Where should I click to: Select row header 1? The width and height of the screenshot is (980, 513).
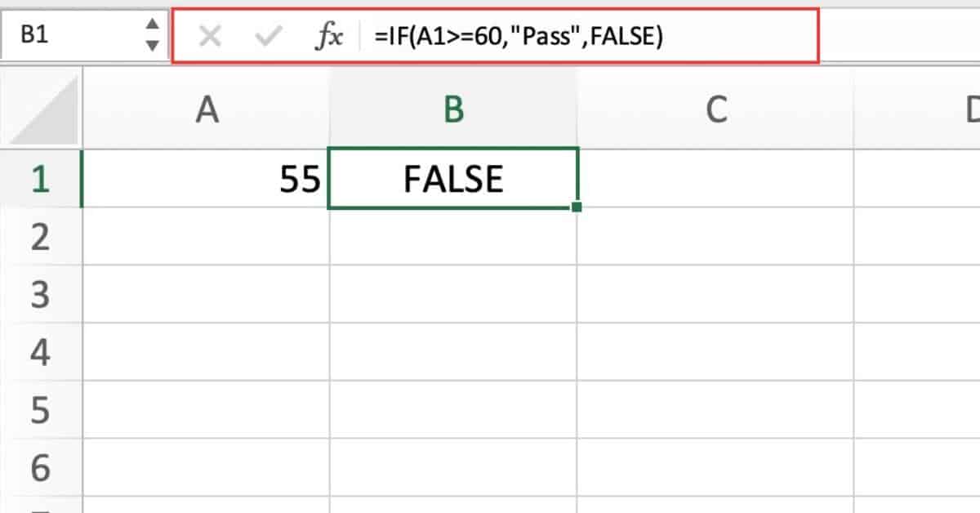41,178
